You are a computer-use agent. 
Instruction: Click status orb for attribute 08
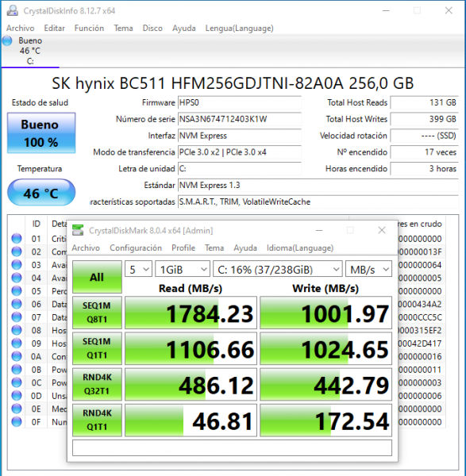[x=17, y=330]
